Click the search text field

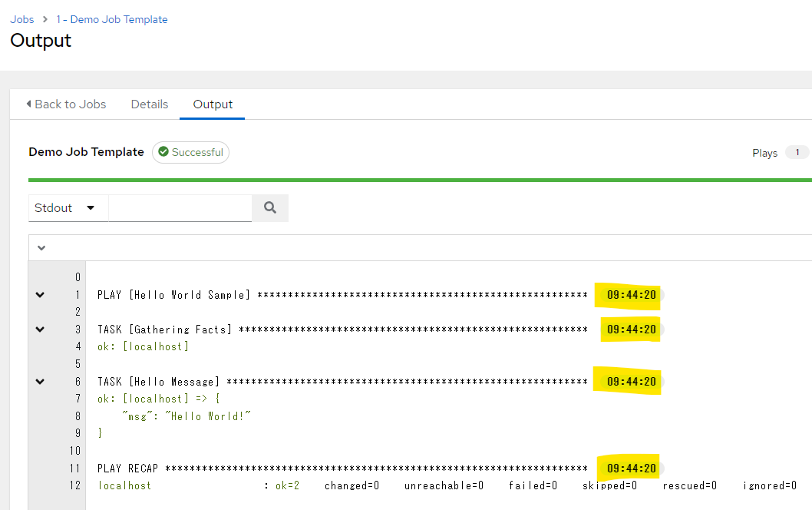pyautogui.click(x=180, y=207)
